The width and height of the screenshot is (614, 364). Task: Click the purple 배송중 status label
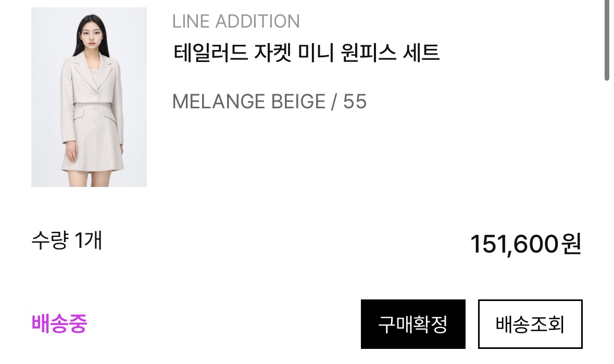pos(59,324)
